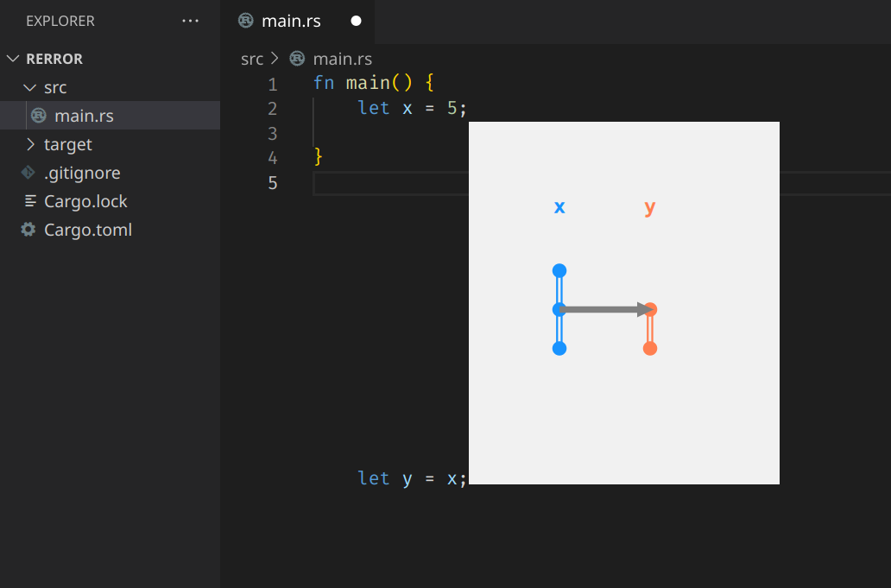Click the Rust icon on the main.rs tab

[244, 21]
